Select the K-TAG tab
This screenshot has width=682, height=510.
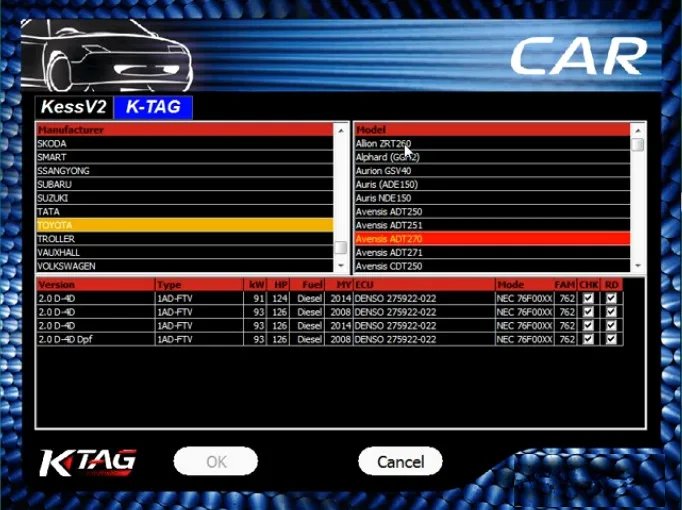tap(153, 107)
